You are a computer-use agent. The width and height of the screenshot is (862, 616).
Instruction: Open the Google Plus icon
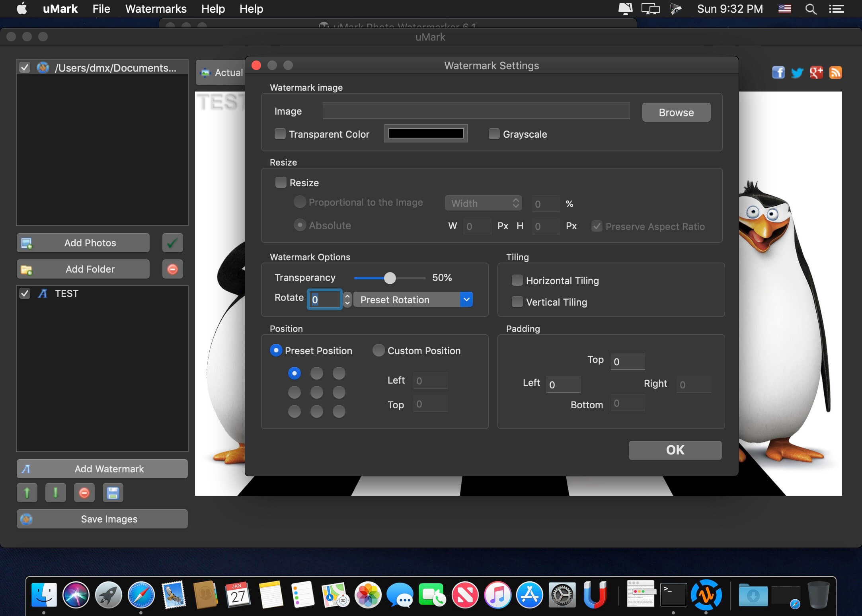click(x=816, y=72)
